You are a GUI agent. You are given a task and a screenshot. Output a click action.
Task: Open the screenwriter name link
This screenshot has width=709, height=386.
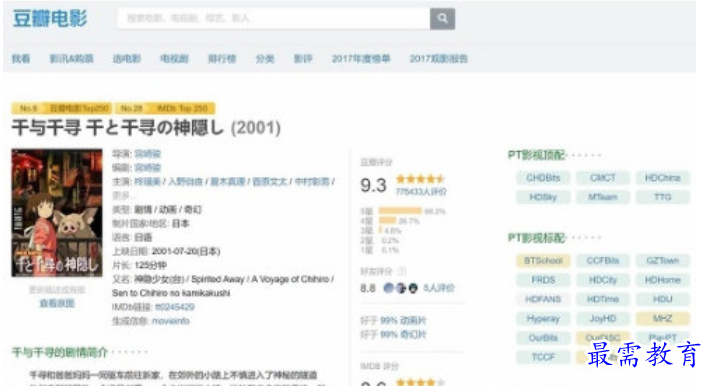point(148,168)
